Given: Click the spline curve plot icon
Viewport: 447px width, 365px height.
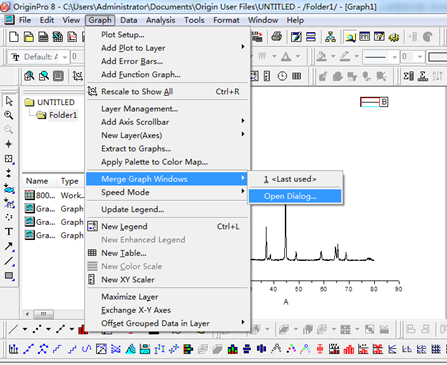Looking at the screenshot, I should click(x=87, y=349).
